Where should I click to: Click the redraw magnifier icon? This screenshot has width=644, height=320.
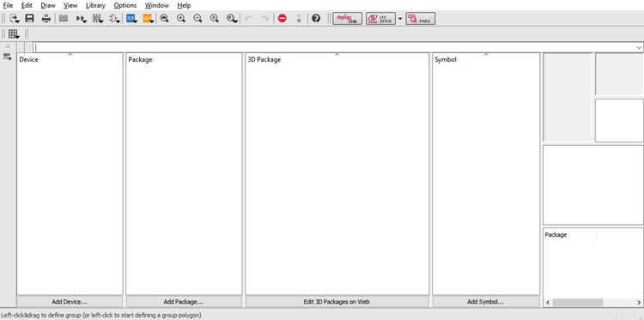pos(215,19)
